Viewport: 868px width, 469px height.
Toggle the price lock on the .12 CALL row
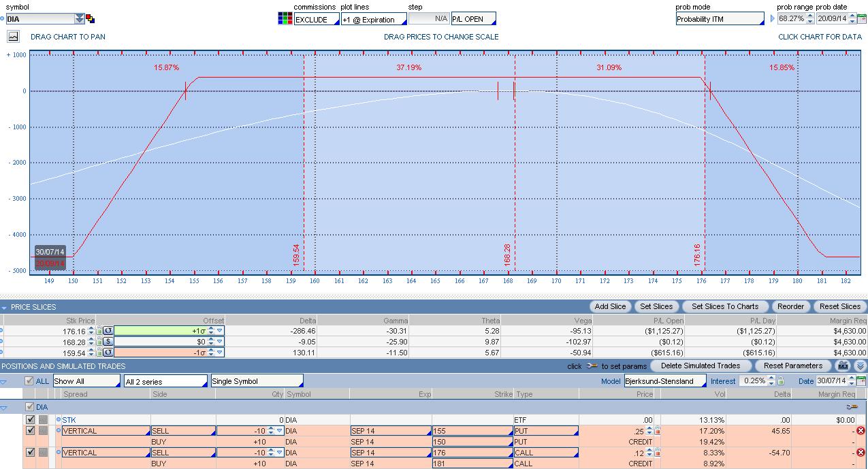(x=658, y=453)
